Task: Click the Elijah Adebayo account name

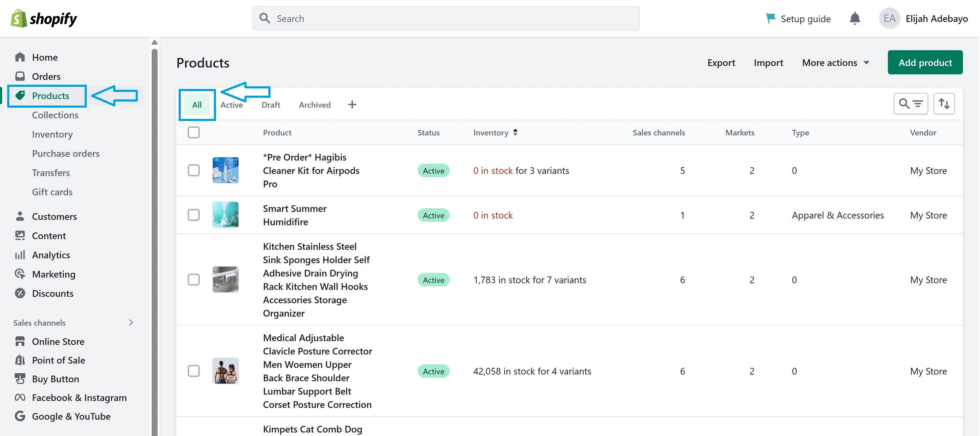Action: coord(936,18)
